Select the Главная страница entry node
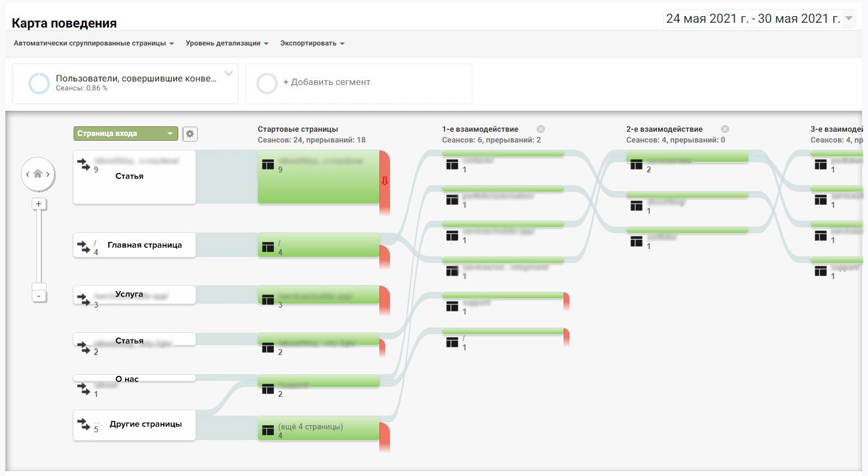This screenshot has width=868, height=476. [x=134, y=245]
